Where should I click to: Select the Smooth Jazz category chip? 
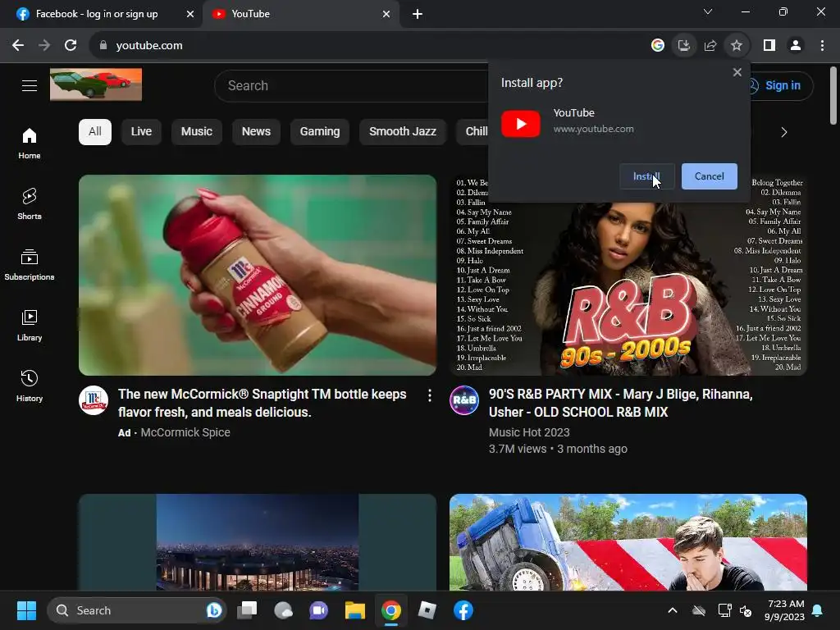(402, 132)
